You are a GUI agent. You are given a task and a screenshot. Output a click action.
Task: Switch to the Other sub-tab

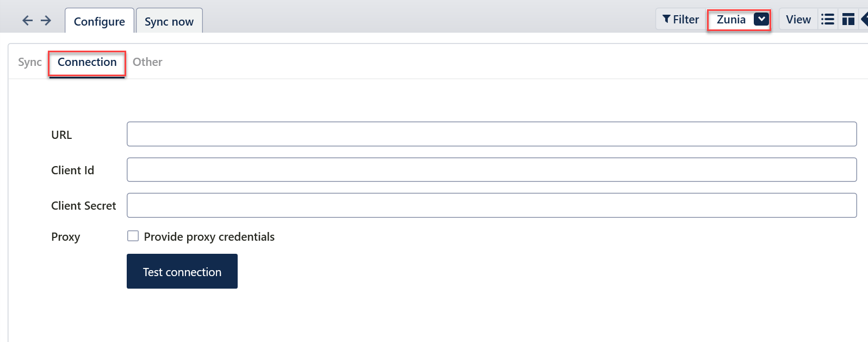coord(147,62)
